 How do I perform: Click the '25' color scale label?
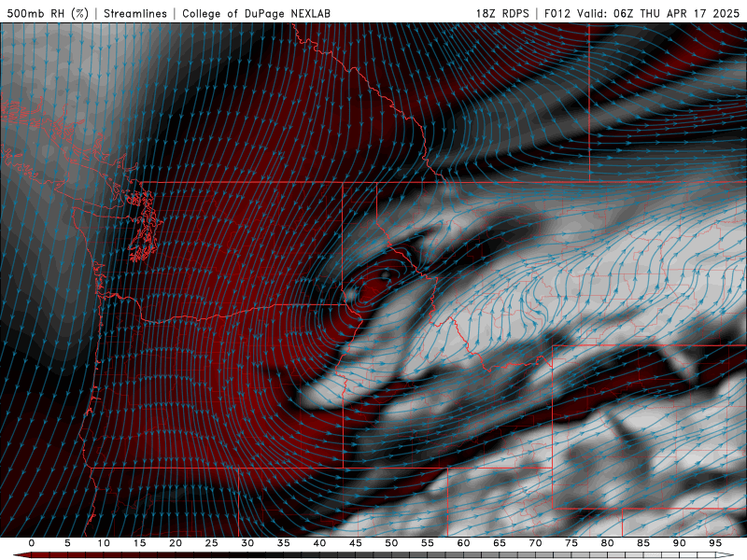(212, 543)
